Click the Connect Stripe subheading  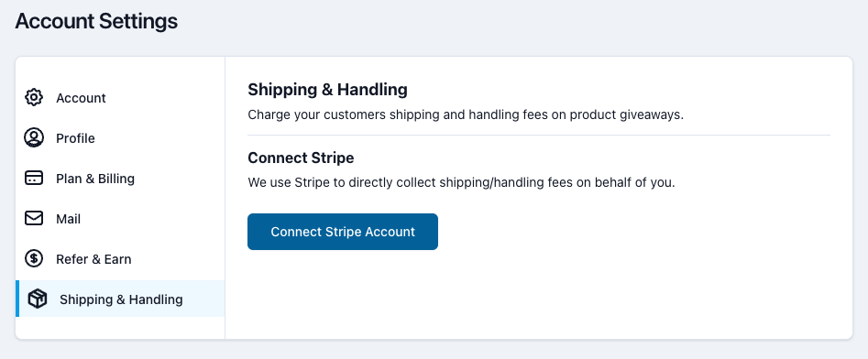pos(301,158)
